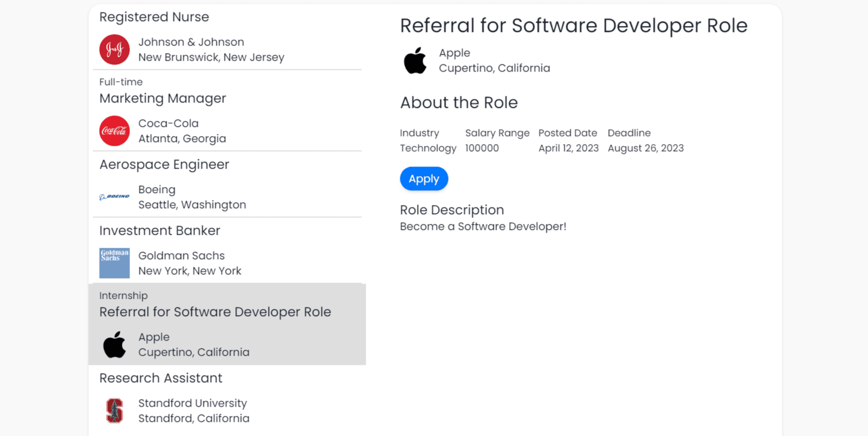This screenshot has width=868, height=436.
Task: Click the 'Deadline' label
Action: (629, 133)
